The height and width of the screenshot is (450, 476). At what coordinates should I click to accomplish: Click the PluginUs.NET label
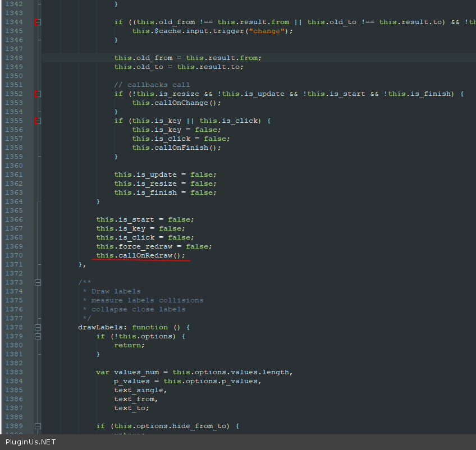coord(31,442)
